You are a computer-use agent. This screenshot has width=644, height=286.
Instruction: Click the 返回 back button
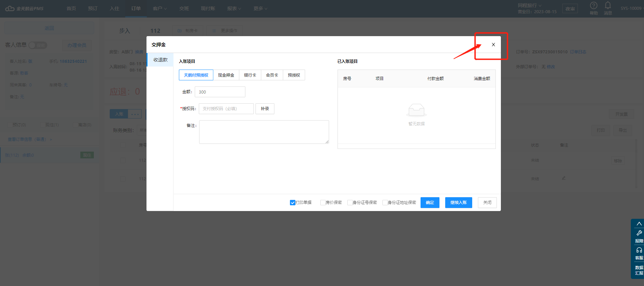click(49, 28)
